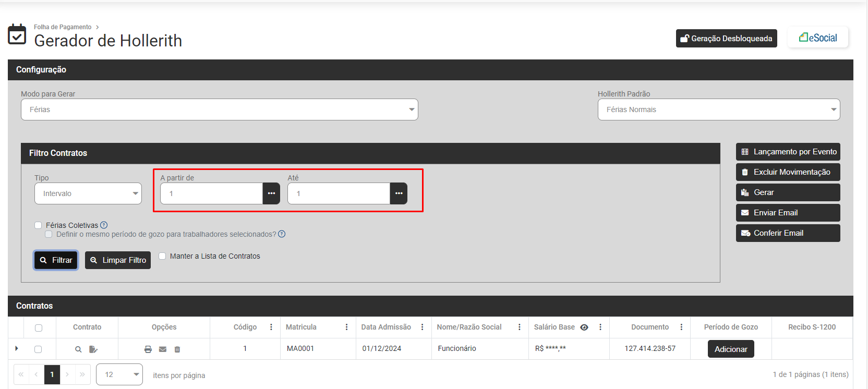Click the trash icon in contract row
The height and width of the screenshot is (389, 868).
click(x=177, y=349)
